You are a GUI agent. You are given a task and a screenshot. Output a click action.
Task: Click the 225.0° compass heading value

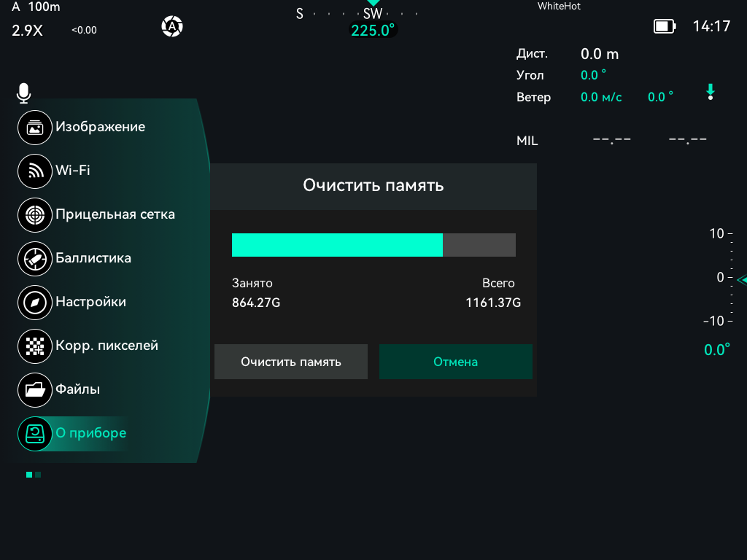tap(373, 31)
